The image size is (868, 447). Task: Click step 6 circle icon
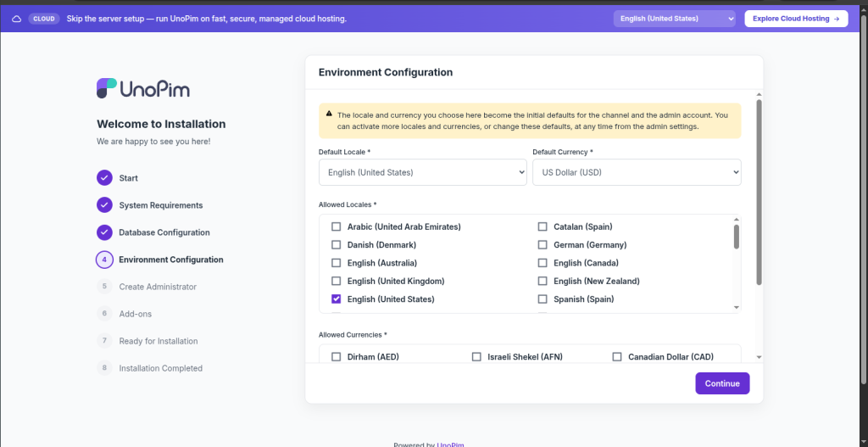tap(104, 314)
